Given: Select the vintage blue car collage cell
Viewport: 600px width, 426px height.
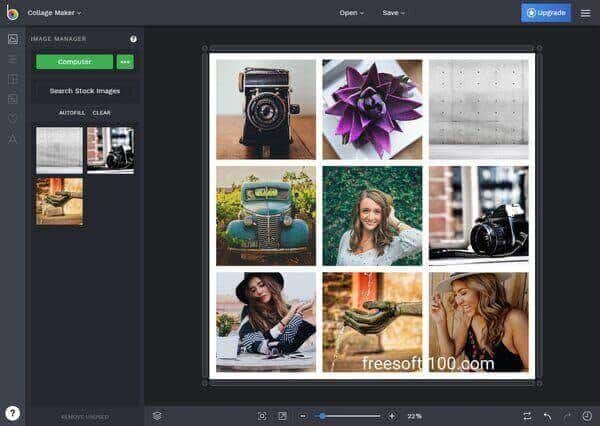Looking at the screenshot, I should (x=265, y=215).
